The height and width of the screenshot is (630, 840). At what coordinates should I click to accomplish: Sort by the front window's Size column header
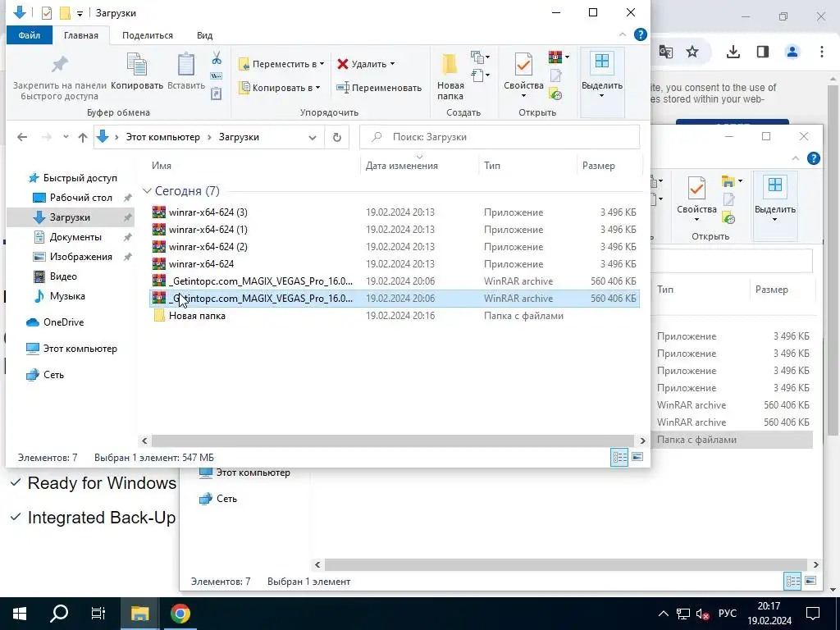tap(598, 166)
